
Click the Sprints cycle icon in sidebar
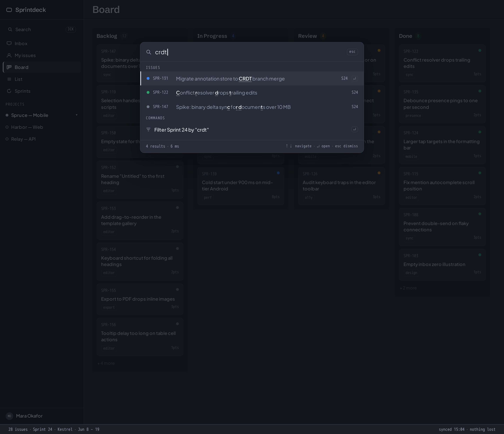(9, 91)
